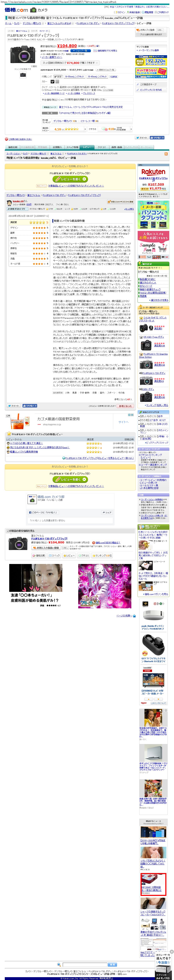The height and width of the screenshot is (980, 174).
Task: Expand the もっと見る link in reviewer categories
Action: [x=130, y=209]
